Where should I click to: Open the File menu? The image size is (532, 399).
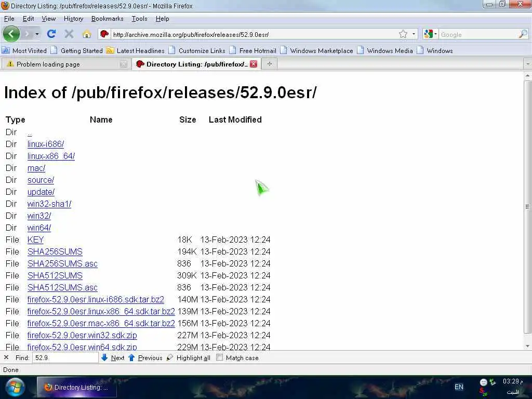click(9, 19)
